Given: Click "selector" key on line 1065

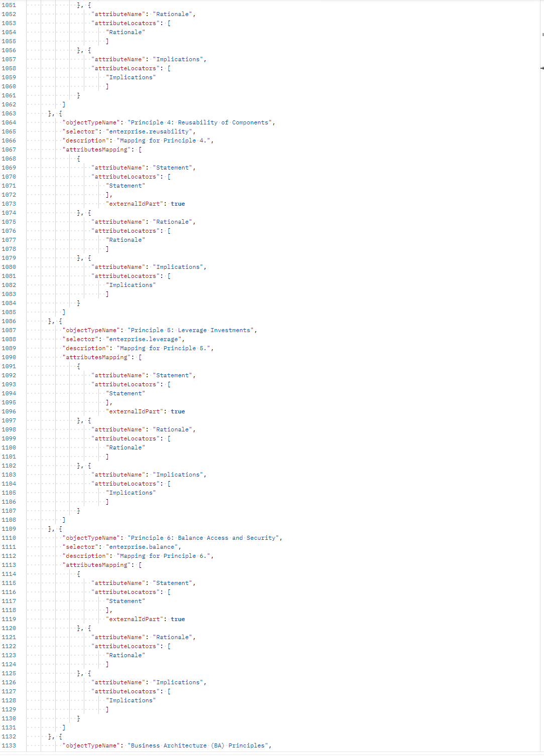Looking at the screenshot, I should [80, 131].
